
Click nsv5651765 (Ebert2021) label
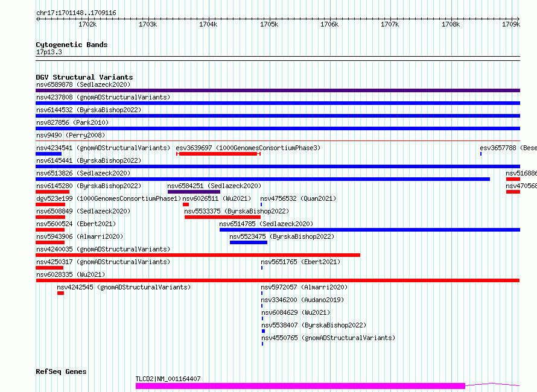(300, 262)
